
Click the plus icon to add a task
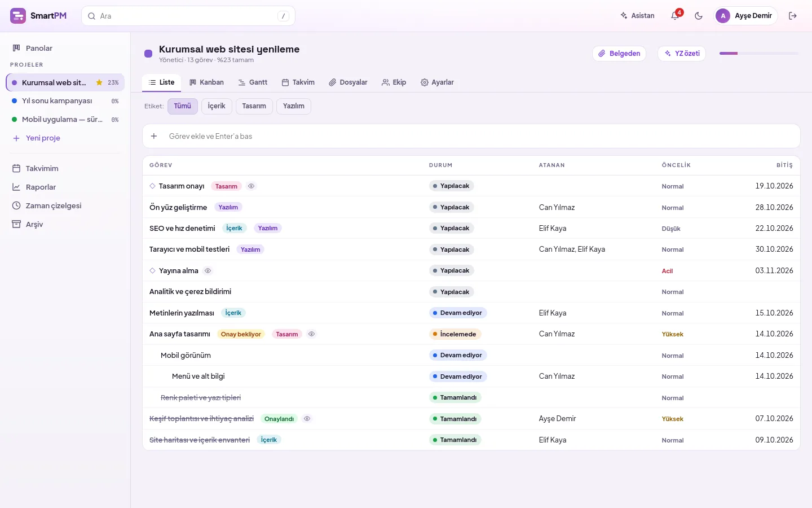tap(154, 136)
